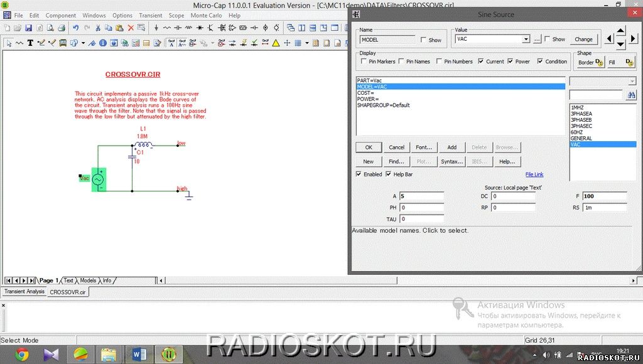Image resolution: width=643 pixels, height=364 pixels.
Task: Switch to the Models page tab
Action: coord(88,281)
